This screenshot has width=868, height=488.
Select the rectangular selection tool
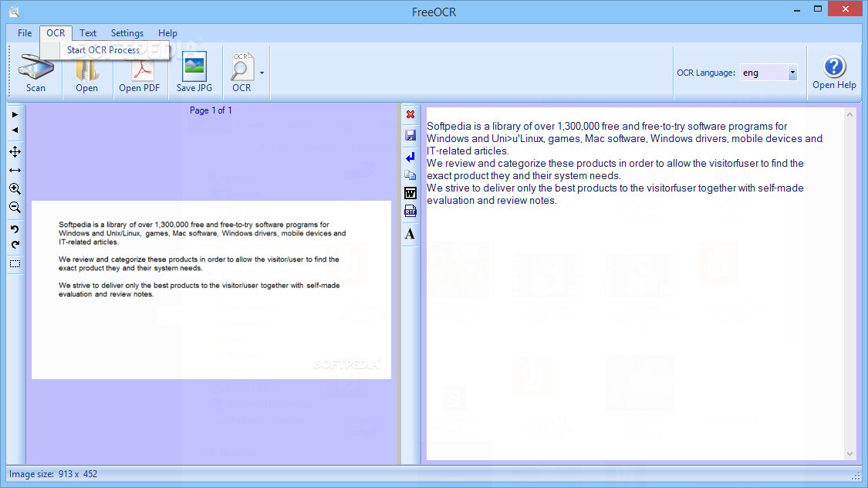tap(15, 263)
